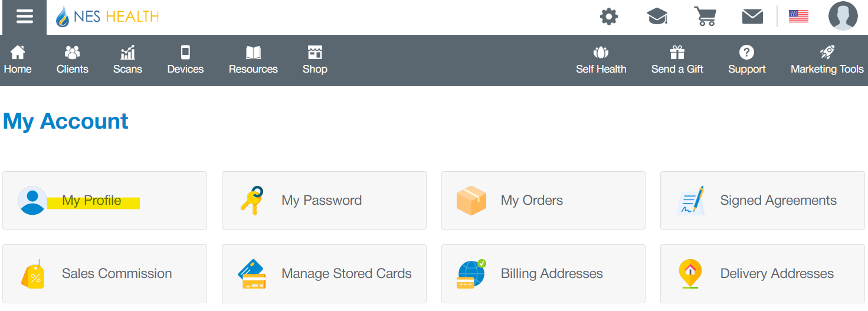Open Manage Stored Cards
The image size is (868, 311).
(324, 274)
